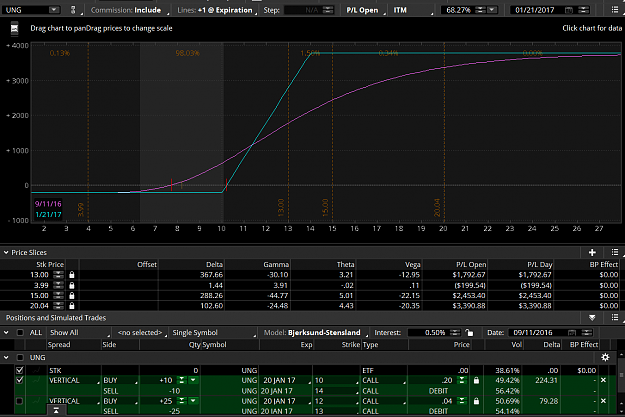Click the Step value stepper
This screenshot has height=417, width=625.
pos(328,10)
